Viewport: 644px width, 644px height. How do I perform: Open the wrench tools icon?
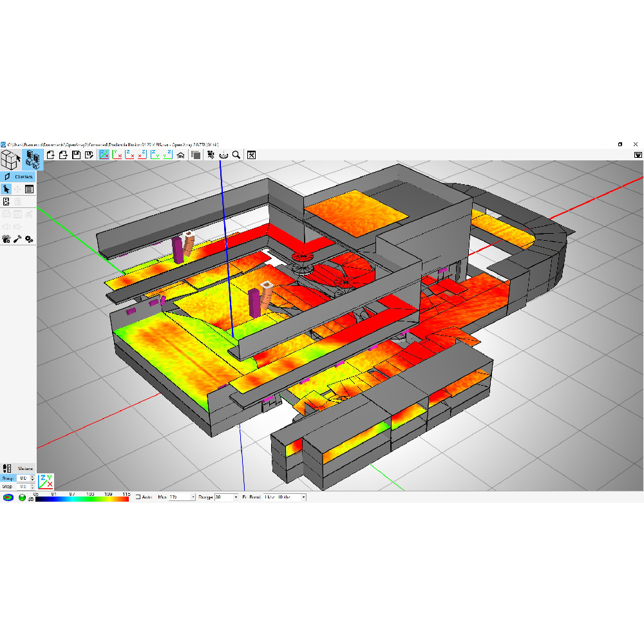tap(17, 239)
